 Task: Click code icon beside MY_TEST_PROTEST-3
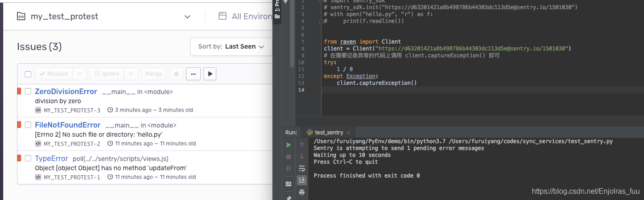tap(38, 110)
